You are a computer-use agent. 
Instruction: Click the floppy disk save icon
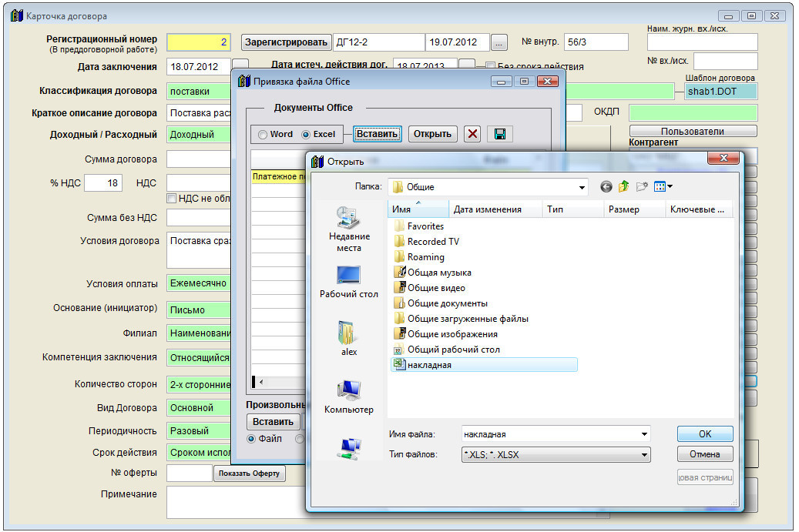(x=499, y=134)
